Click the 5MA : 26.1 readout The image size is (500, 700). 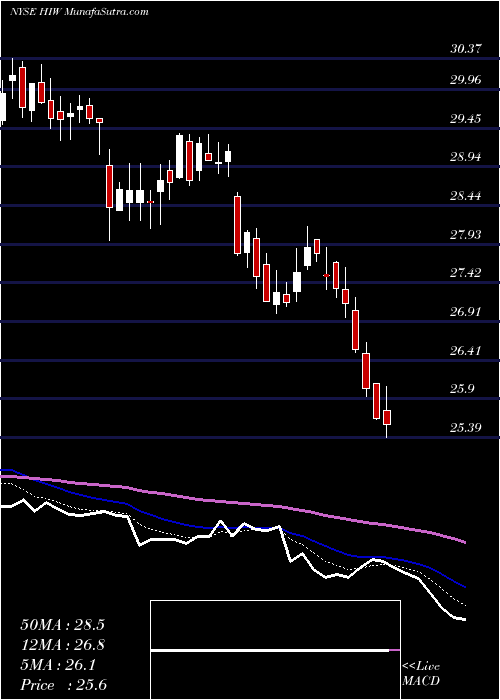click(x=58, y=665)
